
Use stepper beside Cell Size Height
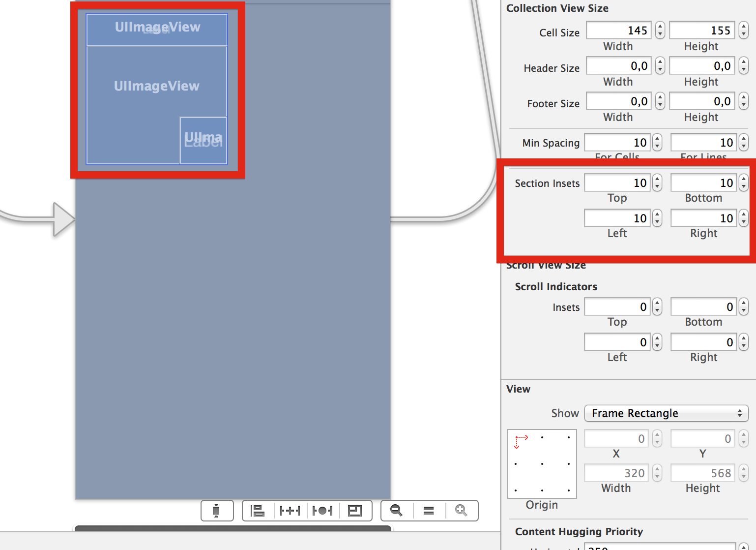pyautogui.click(x=744, y=31)
